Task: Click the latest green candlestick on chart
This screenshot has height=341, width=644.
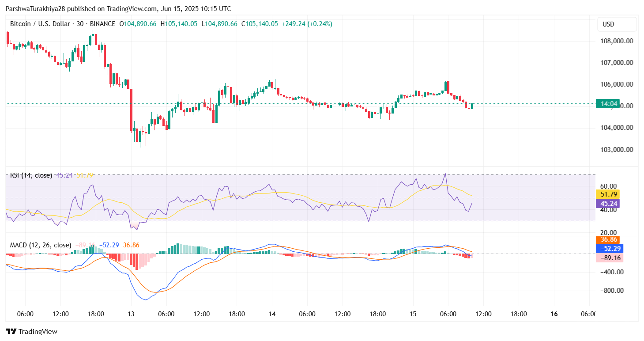Action: 472,106
